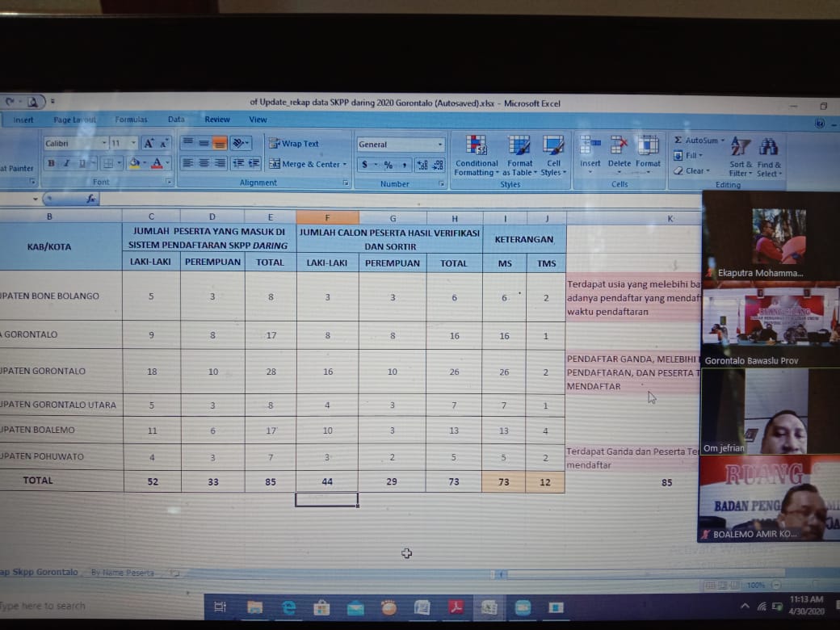Screen dimensions: 840x630
Task: Toggle Wrap Text for selected cells
Action: 294,144
